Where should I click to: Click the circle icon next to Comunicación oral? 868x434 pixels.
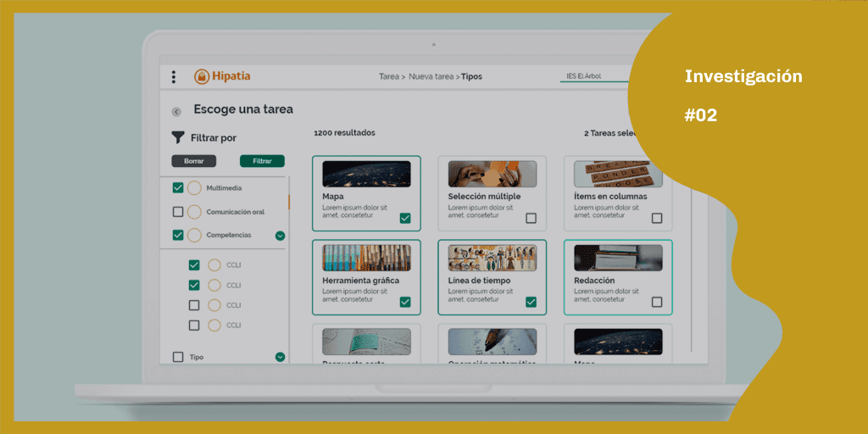point(194,212)
